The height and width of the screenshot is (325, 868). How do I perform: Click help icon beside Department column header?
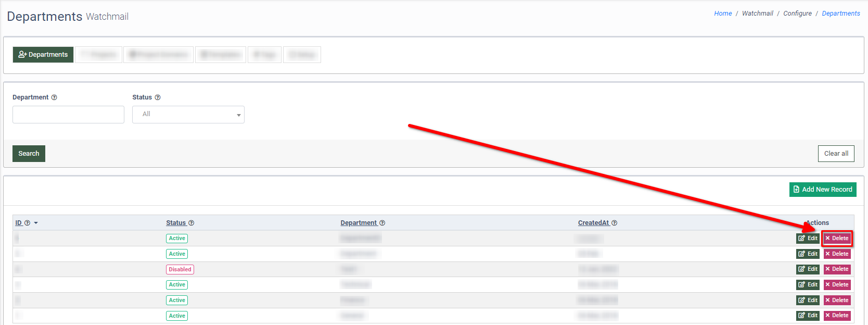(x=382, y=223)
